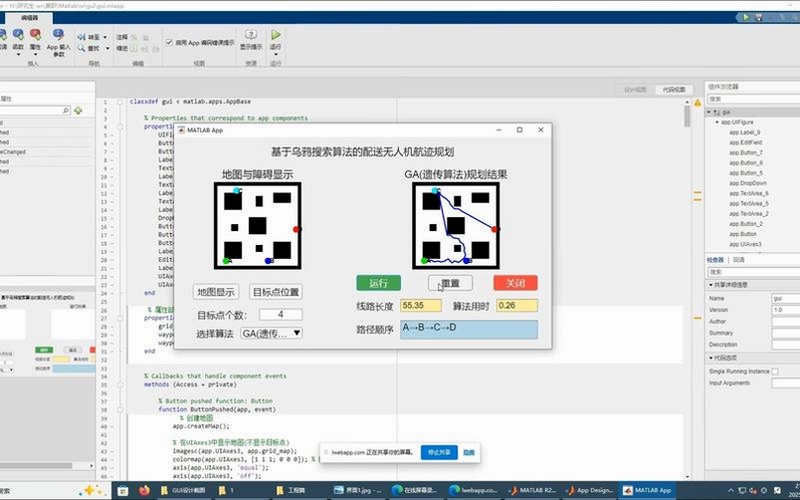Select app.UIAxes3 in component tree

[x=745, y=244]
